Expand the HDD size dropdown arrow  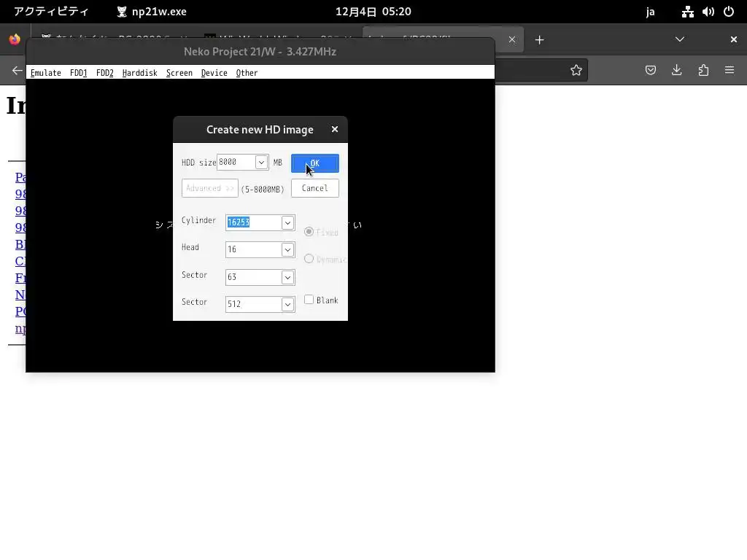coord(261,163)
